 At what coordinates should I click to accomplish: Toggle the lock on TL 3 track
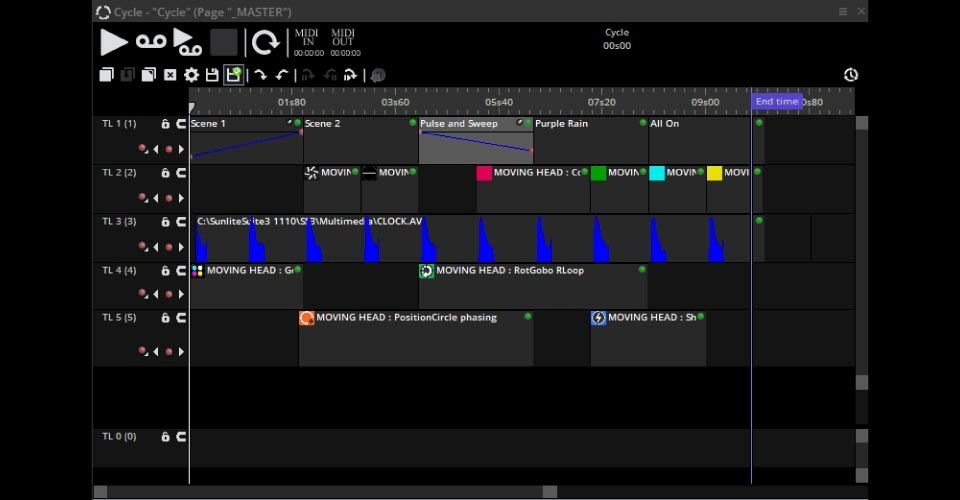click(166, 222)
